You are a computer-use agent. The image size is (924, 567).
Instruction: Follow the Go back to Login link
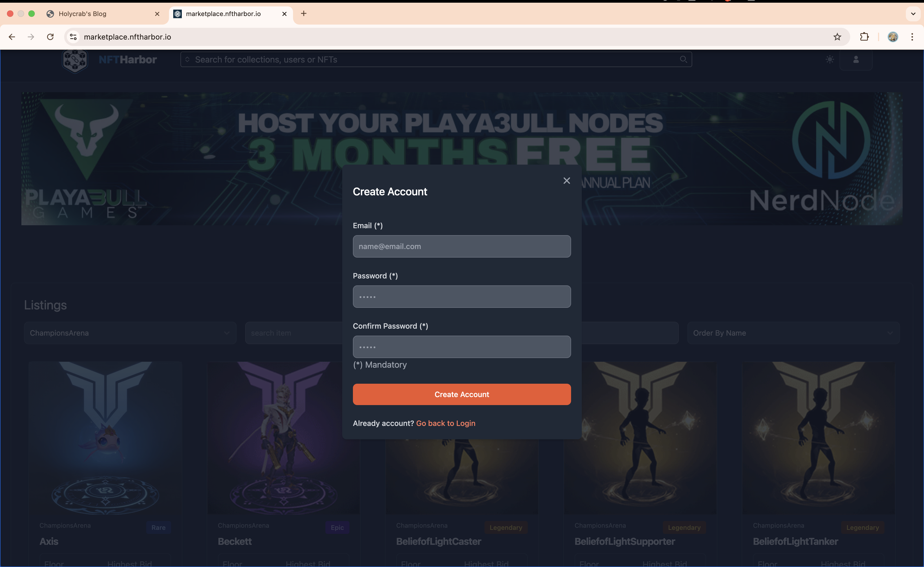[x=446, y=423]
